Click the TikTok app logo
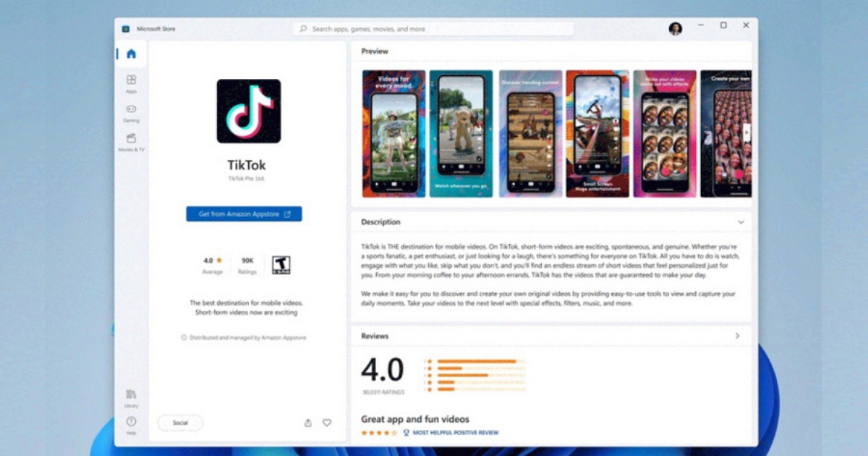This screenshot has height=456, width=868. point(249,111)
